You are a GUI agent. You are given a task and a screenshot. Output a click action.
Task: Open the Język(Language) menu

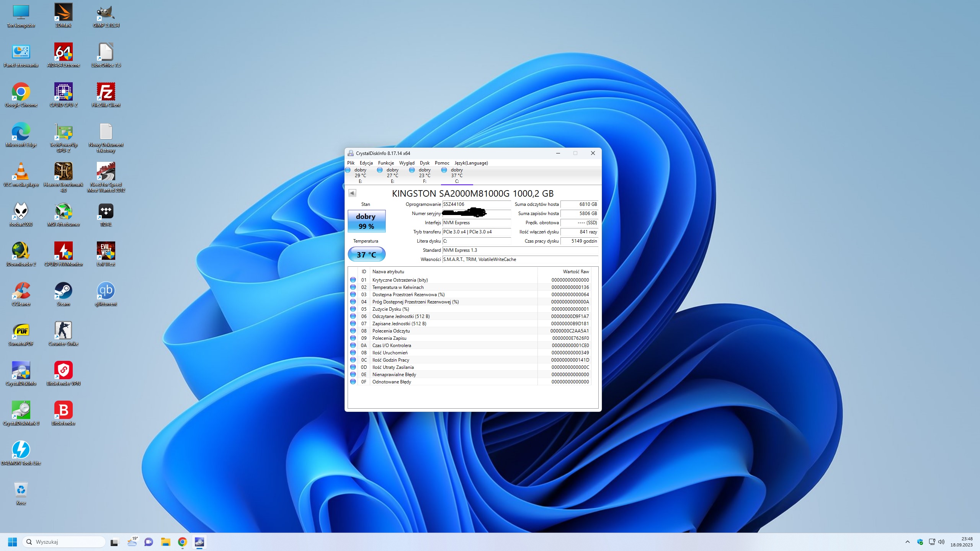471,163
